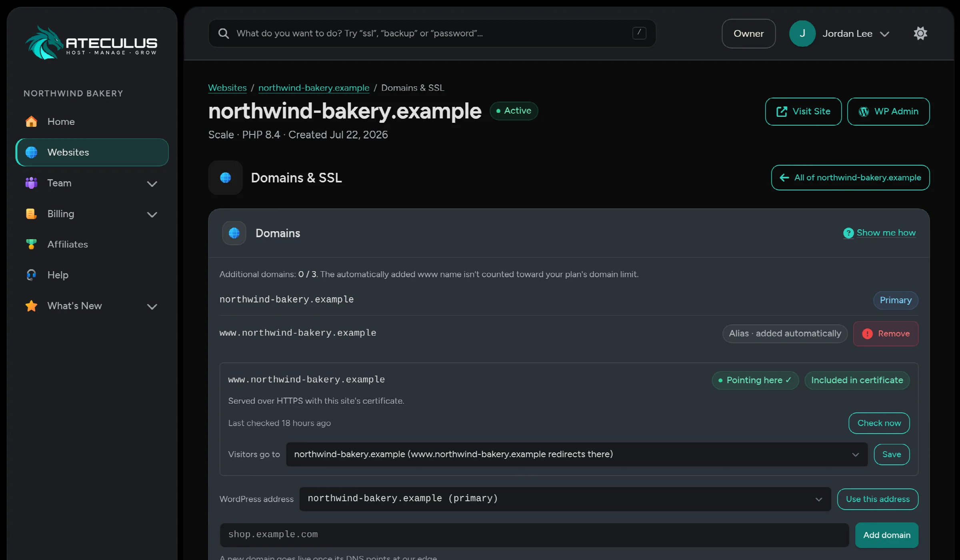Open the WordPress address dropdown

coord(565,499)
